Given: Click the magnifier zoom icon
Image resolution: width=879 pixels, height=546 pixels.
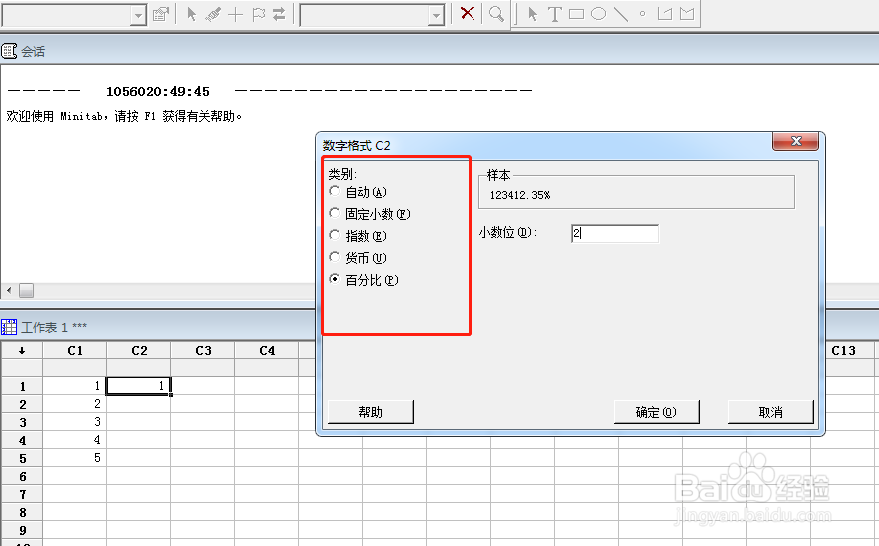Looking at the screenshot, I should click(496, 13).
